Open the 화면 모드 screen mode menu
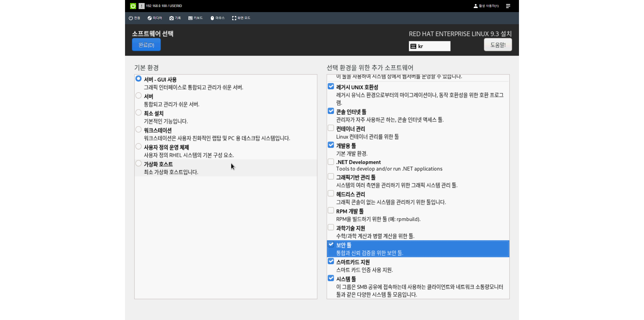 [x=241, y=18]
